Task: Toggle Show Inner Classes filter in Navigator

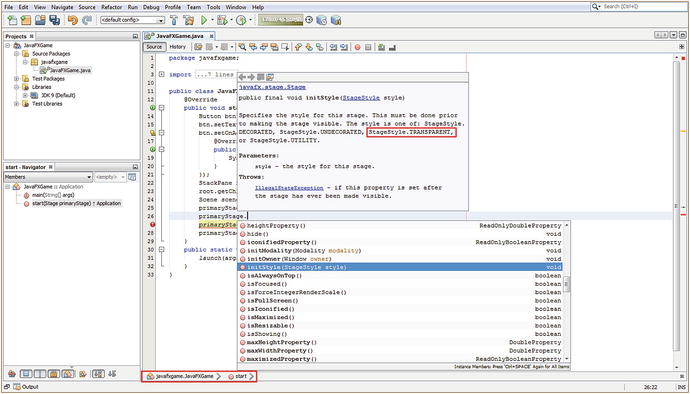Action: 68,374
